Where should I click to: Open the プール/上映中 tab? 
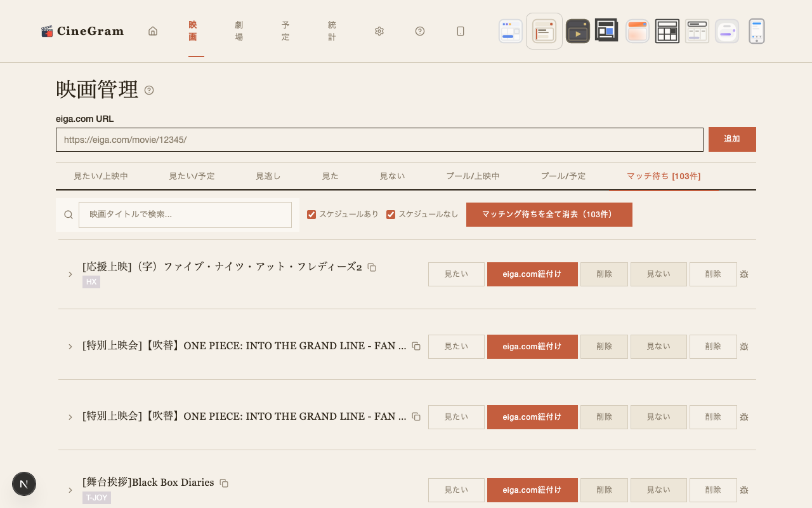click(473, 176)
